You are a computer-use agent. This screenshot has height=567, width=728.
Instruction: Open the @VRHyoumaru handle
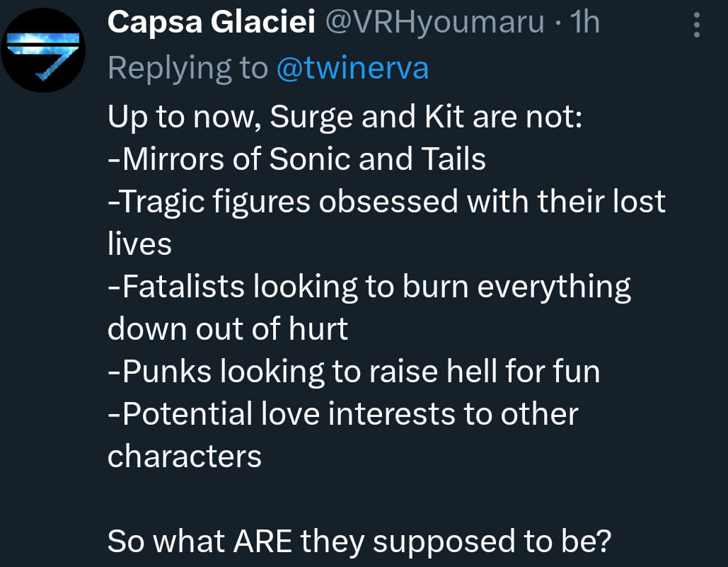click(434, 23)
